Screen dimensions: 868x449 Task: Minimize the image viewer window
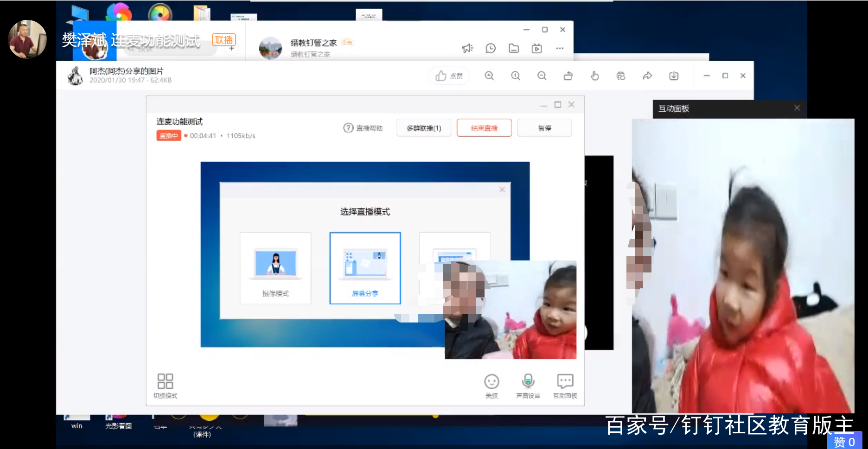click(707, 76)
